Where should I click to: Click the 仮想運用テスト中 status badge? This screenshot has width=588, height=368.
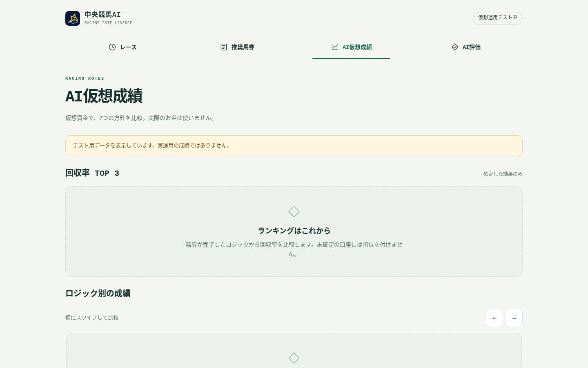[498, 18]
